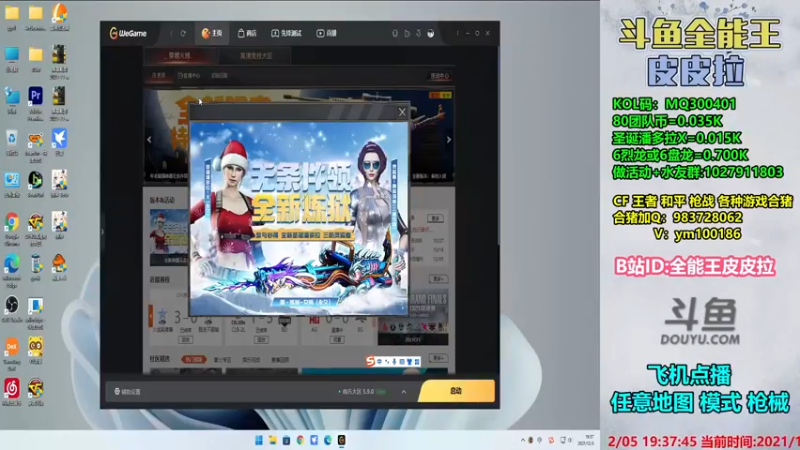Open the 先锋测试 pioneer test tab
Viewport: 800px width, 450px height.
(286, 34)
